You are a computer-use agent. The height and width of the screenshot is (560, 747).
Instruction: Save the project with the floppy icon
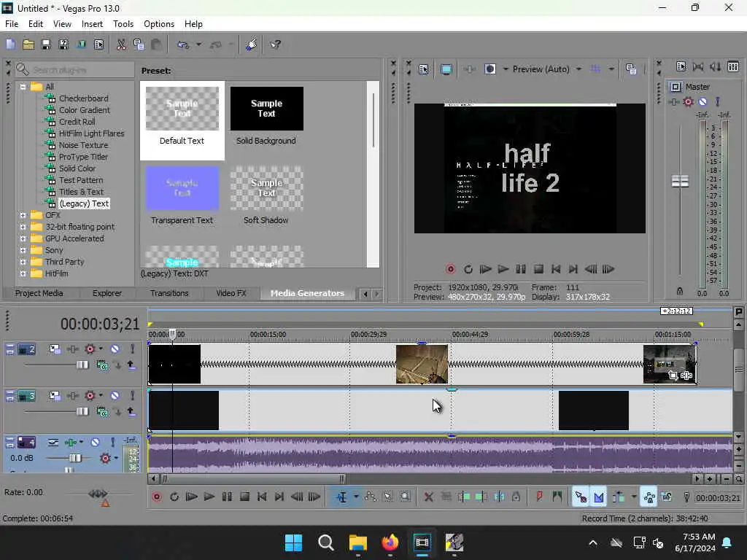coord(46,44)
